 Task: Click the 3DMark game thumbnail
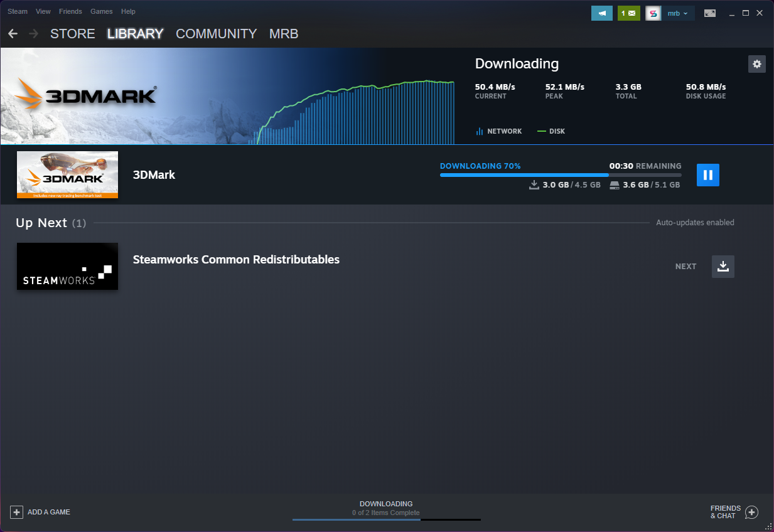[67, 175]
